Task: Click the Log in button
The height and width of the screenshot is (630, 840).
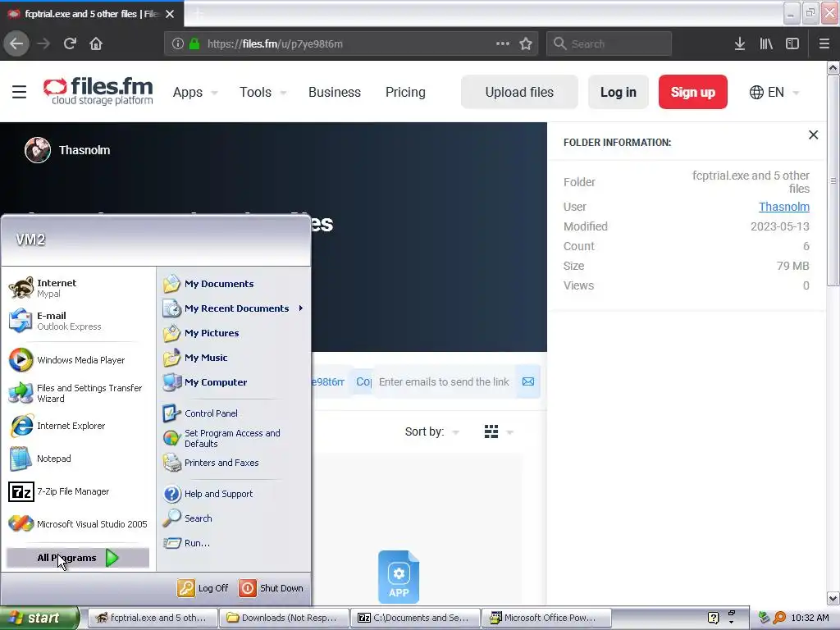Action: [619, 92]
